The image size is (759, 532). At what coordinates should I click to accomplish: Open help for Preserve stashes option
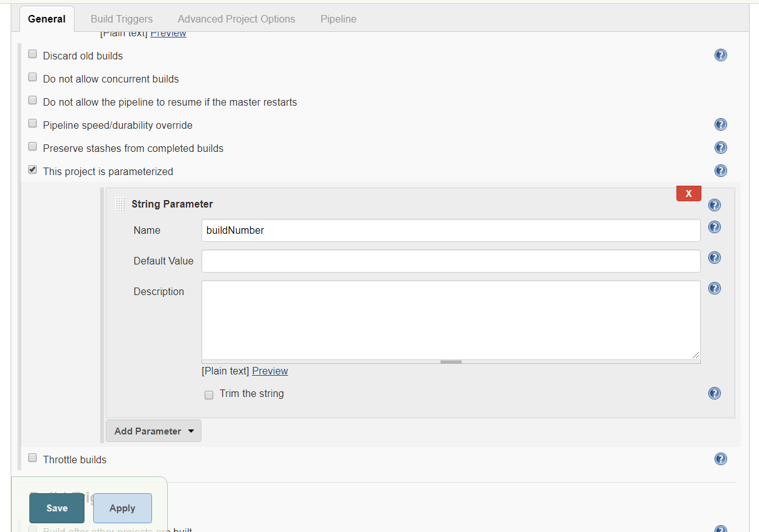click(x=720, y=148)
